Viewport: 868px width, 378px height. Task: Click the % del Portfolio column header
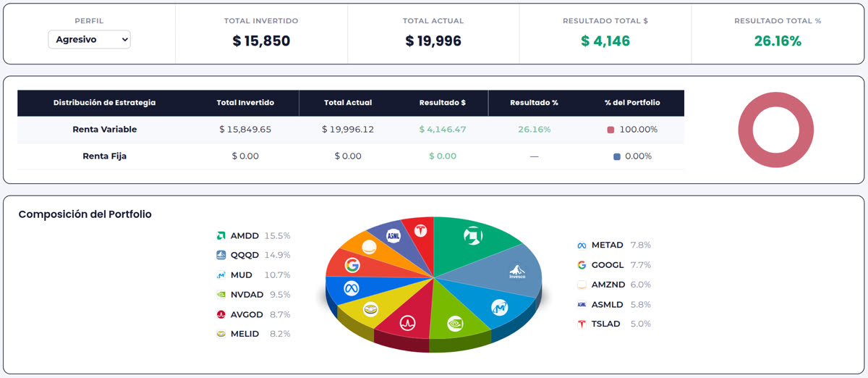(632, 103)
